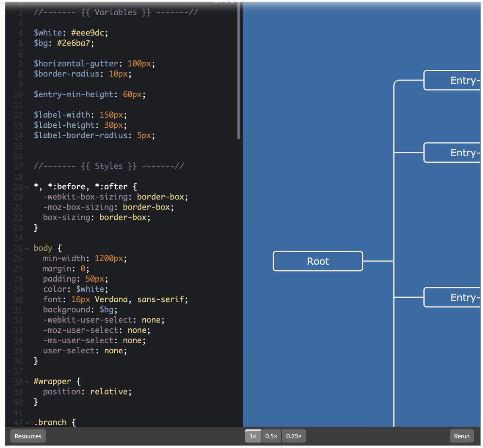Click the position: relative line

click(x=87, y=392)
